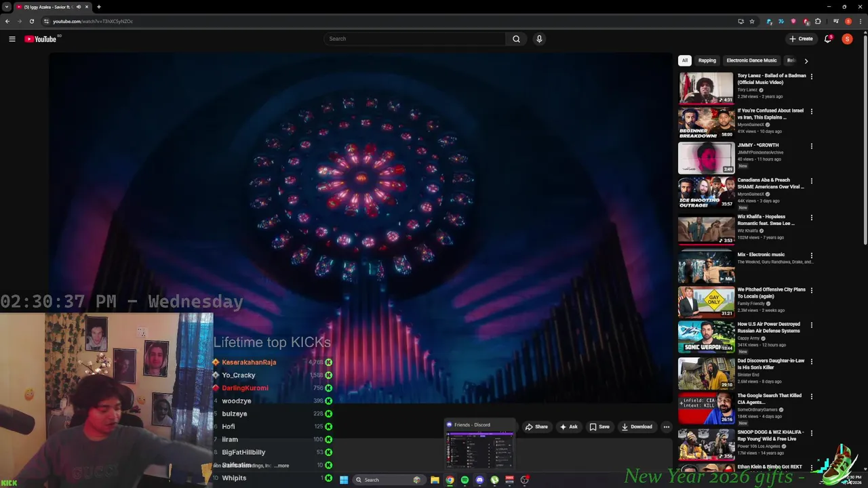The width and height of the screenshot is (868, 488).
Task: Select the Electronic Dance Music chip
Action: [751, 60]
